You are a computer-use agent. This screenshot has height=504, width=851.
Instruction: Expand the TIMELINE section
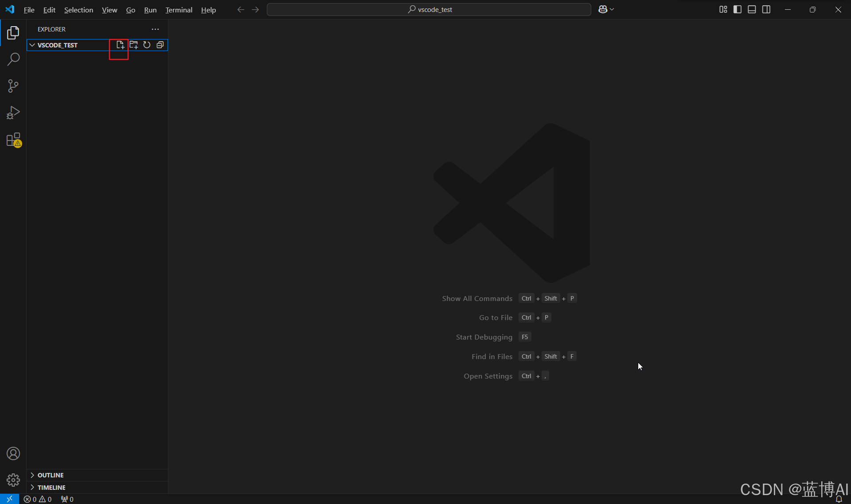(x=51, y=488)
